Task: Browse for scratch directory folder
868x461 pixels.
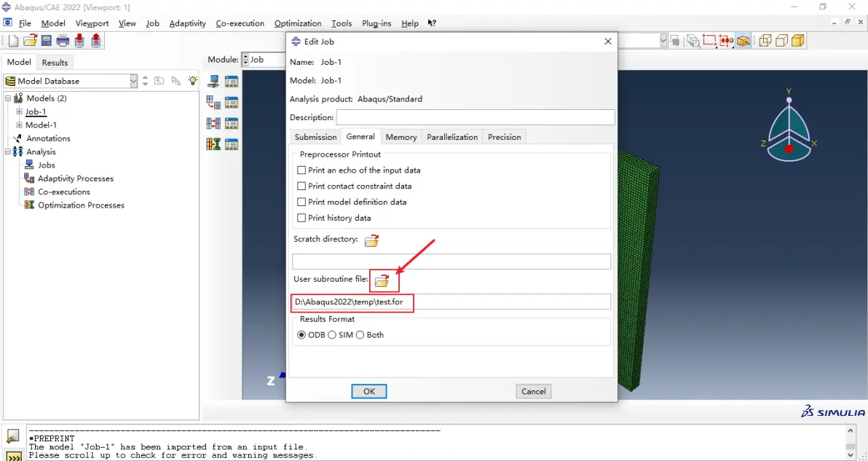Action: (x=371, y=240)
